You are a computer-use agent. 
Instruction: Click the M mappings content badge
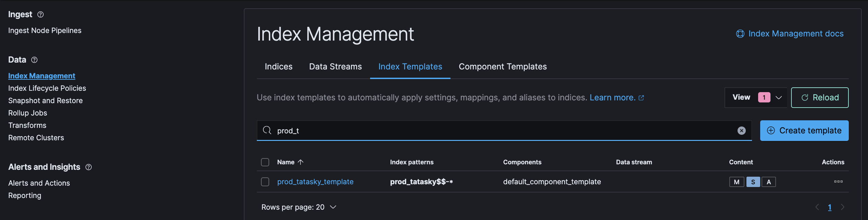pyautogui.click(x=736, y=182)
